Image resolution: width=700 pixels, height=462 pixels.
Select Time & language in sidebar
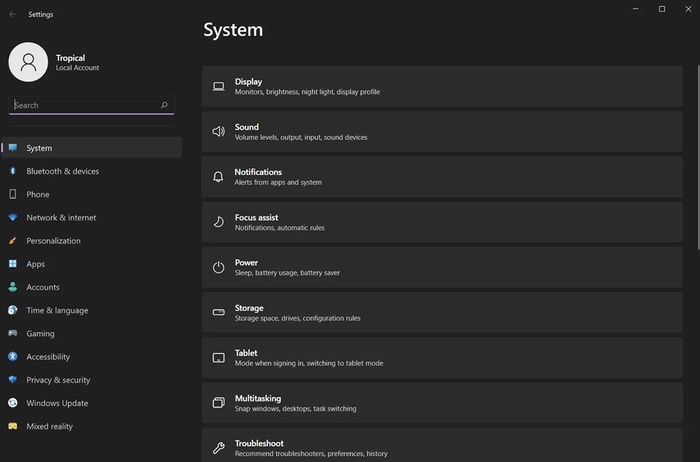[57, 310]
